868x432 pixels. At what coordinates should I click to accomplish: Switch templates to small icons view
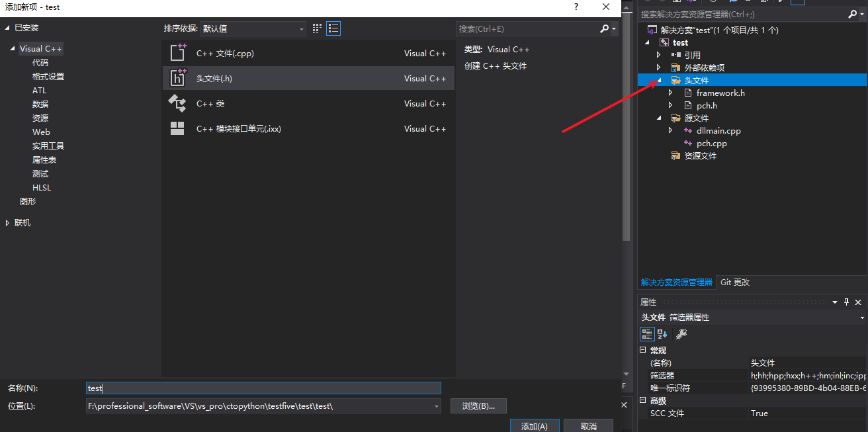[x=317, y=28]
